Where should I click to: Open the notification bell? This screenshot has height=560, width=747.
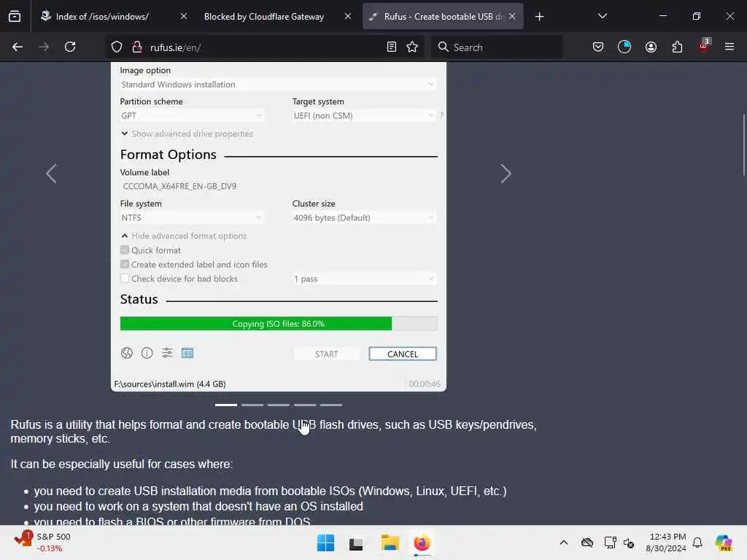(697, 542)
